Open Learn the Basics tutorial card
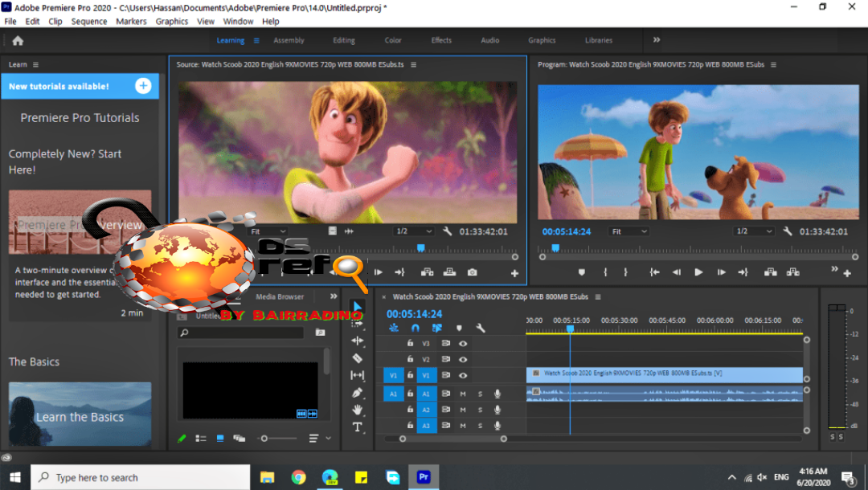 pyautogui.click(x=80, y=414)
